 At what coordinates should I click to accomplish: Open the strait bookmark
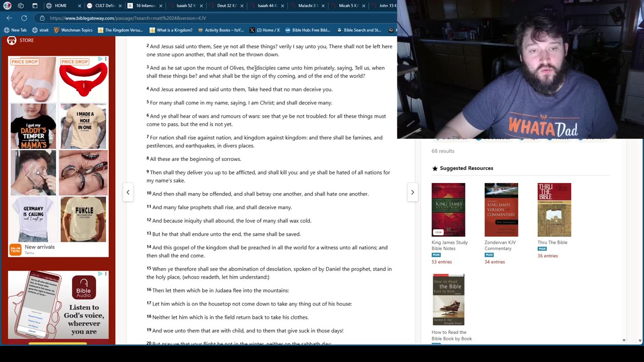41,30
